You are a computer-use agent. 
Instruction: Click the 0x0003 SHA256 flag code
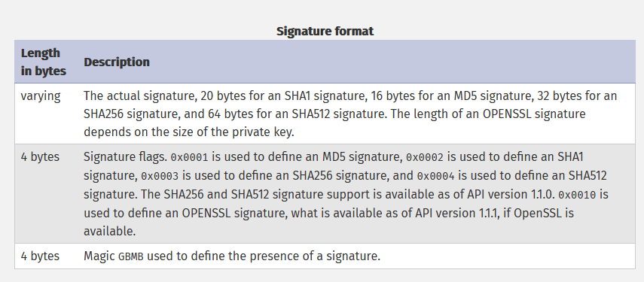(160, 176)
